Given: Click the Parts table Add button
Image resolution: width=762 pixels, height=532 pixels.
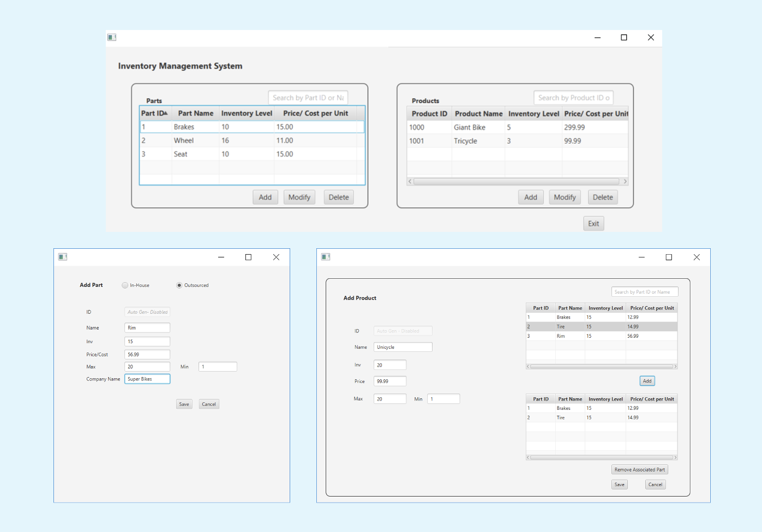Looking at the screenshot, I should (x=265, y=198).
